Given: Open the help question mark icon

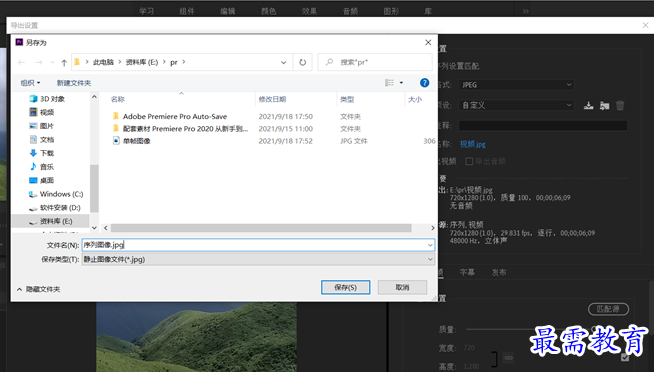Looking at the screenshot, I should (424, 83).
